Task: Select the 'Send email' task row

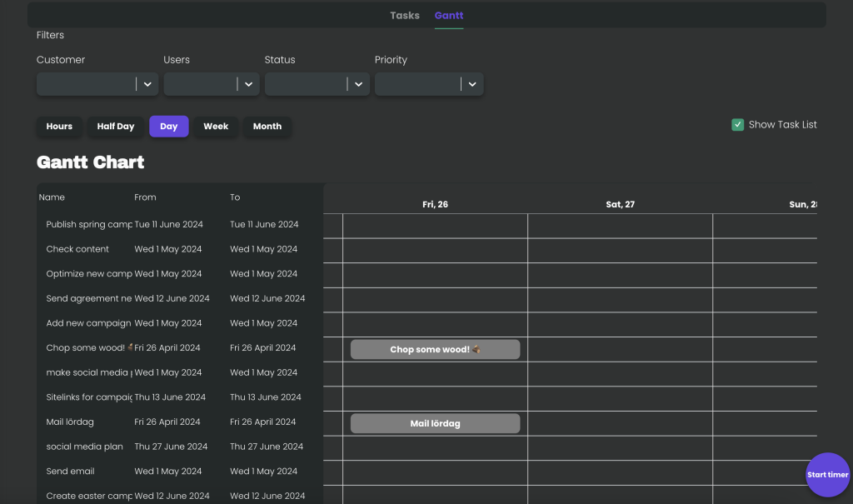Action: coord(180,472)
